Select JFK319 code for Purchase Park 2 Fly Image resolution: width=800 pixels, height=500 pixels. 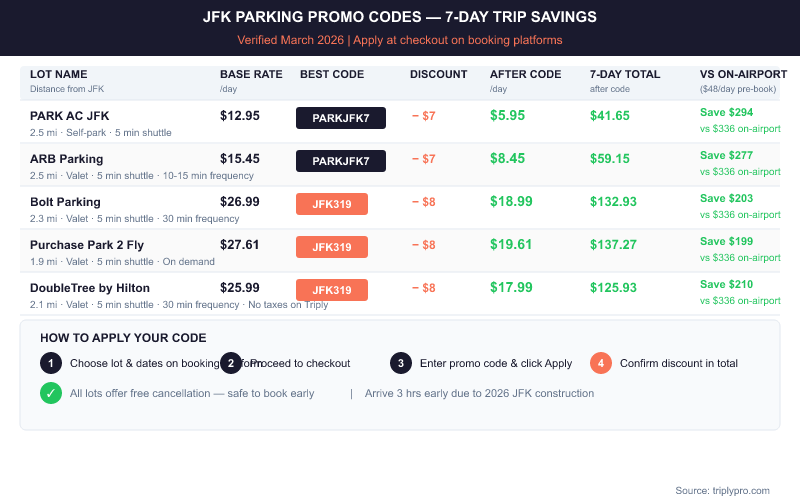pyautogui.click(x=332, y=247)
